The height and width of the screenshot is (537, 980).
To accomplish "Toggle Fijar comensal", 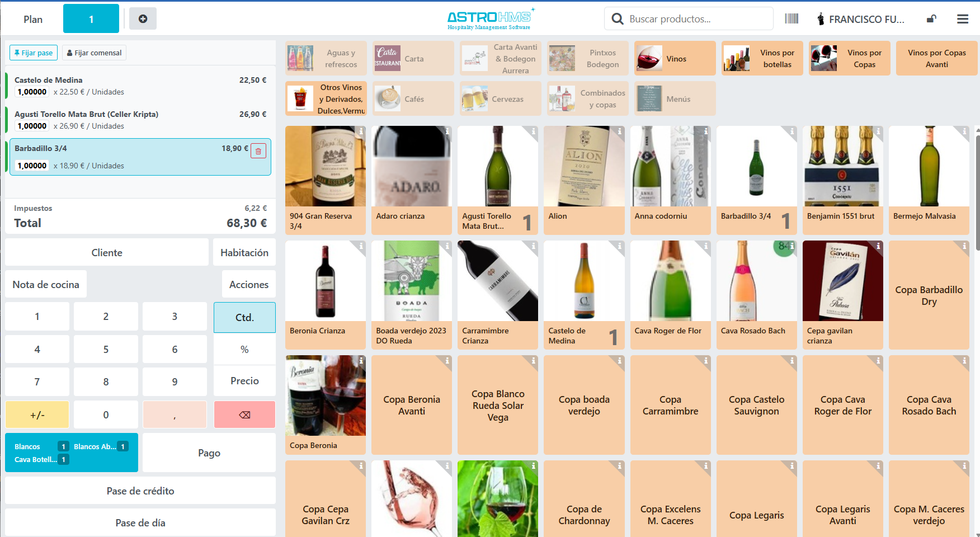I will (94, 53).
